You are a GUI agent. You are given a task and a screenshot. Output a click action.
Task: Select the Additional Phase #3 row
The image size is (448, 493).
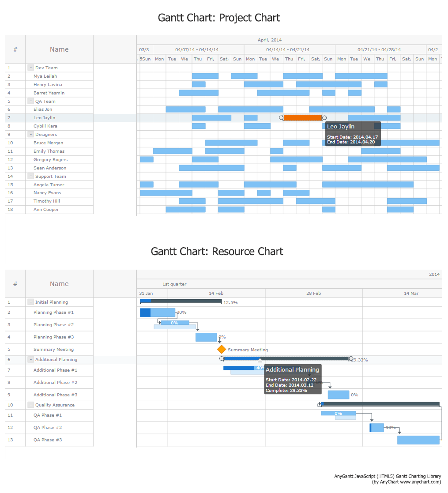pos(55,395)
